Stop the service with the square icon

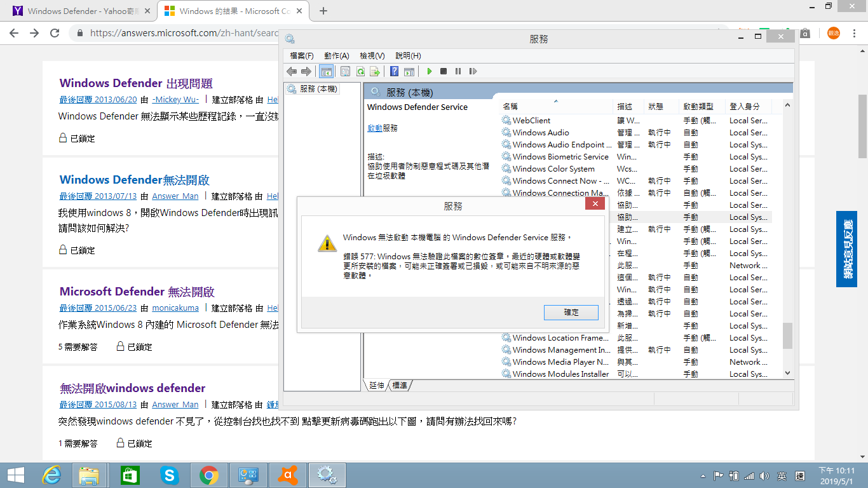tap(444, 72)
